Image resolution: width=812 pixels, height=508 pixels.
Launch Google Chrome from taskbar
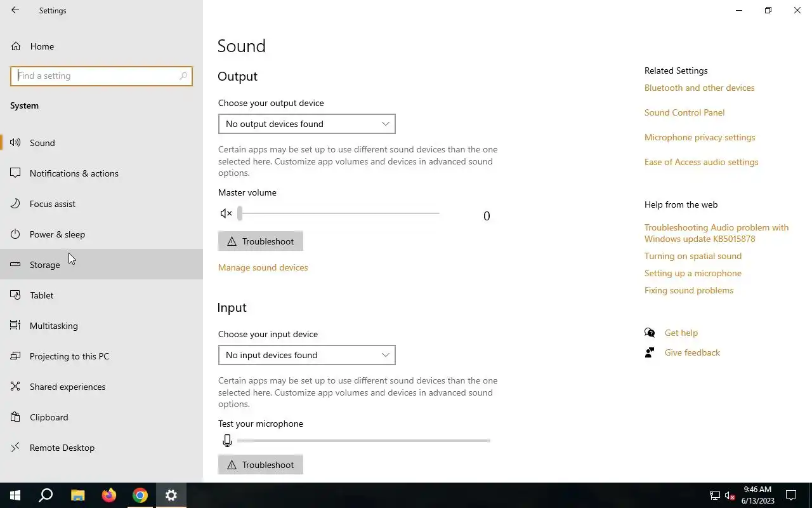[x=140, y=495]
